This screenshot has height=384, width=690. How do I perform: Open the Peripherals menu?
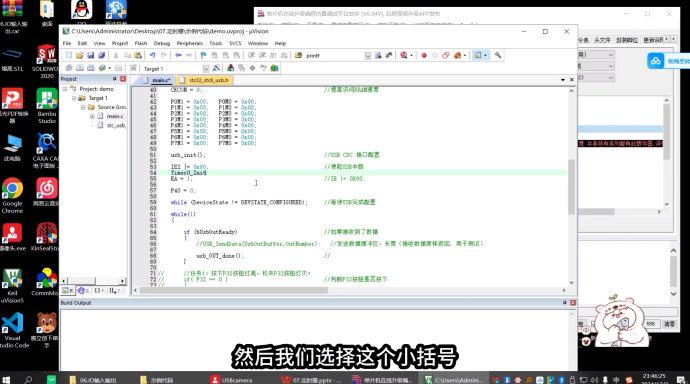click(190, 44)
